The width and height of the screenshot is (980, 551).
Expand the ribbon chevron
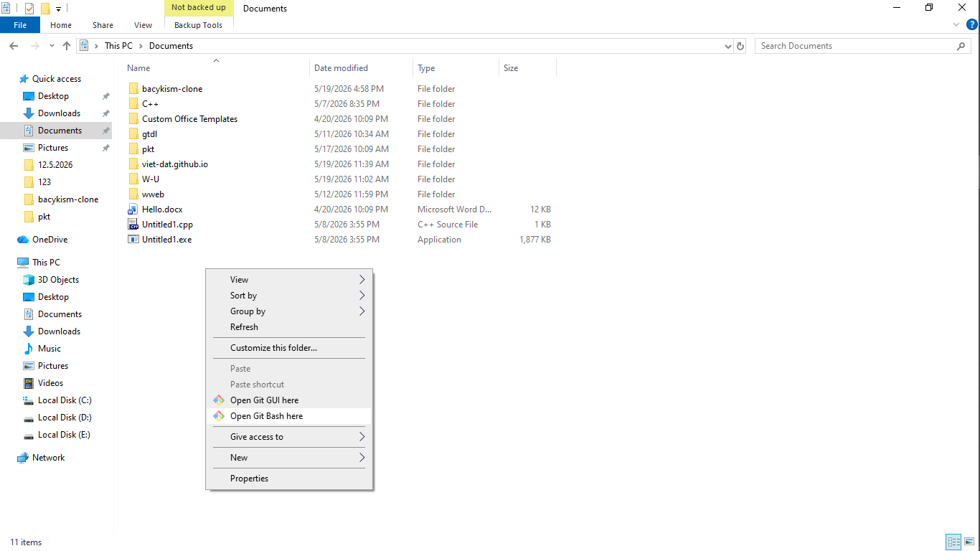[956, 24]
